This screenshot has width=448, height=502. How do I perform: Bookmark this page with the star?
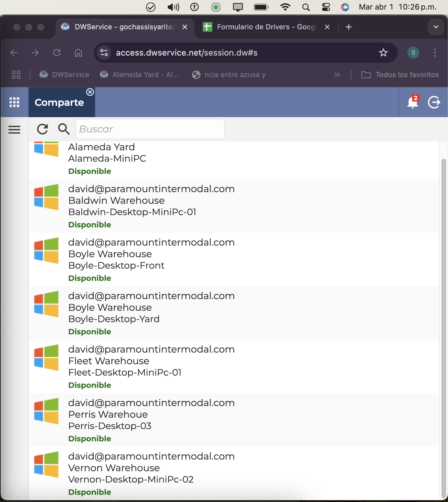(x=383, y=53)
